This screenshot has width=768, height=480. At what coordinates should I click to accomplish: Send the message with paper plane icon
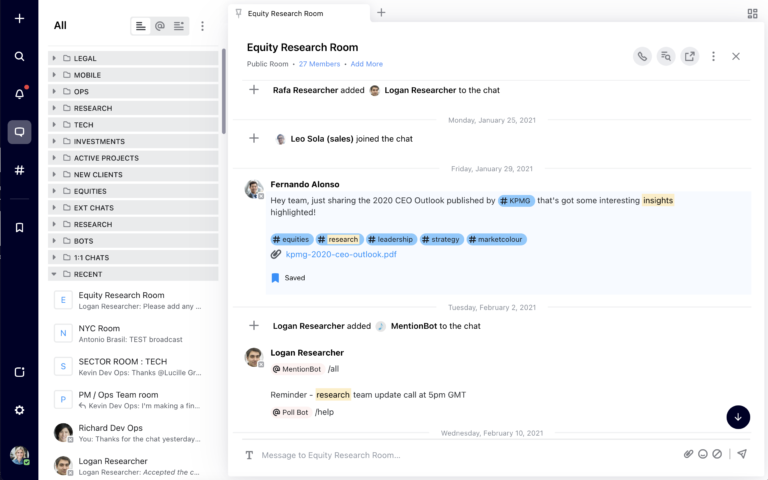point(742,454)
